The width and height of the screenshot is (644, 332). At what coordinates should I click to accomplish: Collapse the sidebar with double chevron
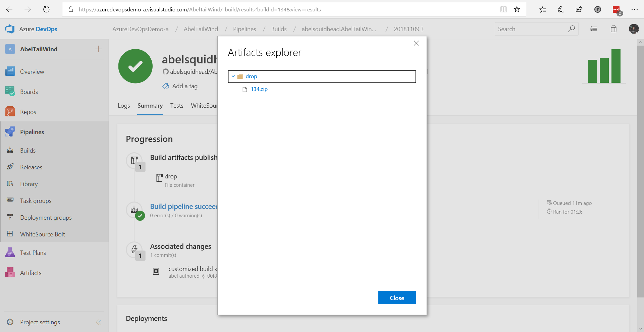point(99,322)
